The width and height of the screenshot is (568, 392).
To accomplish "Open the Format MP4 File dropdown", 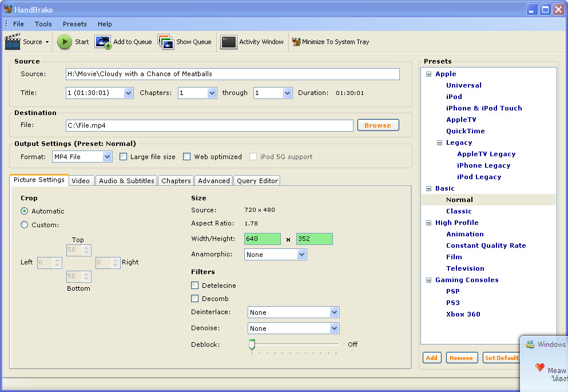I will pos(107,156).
